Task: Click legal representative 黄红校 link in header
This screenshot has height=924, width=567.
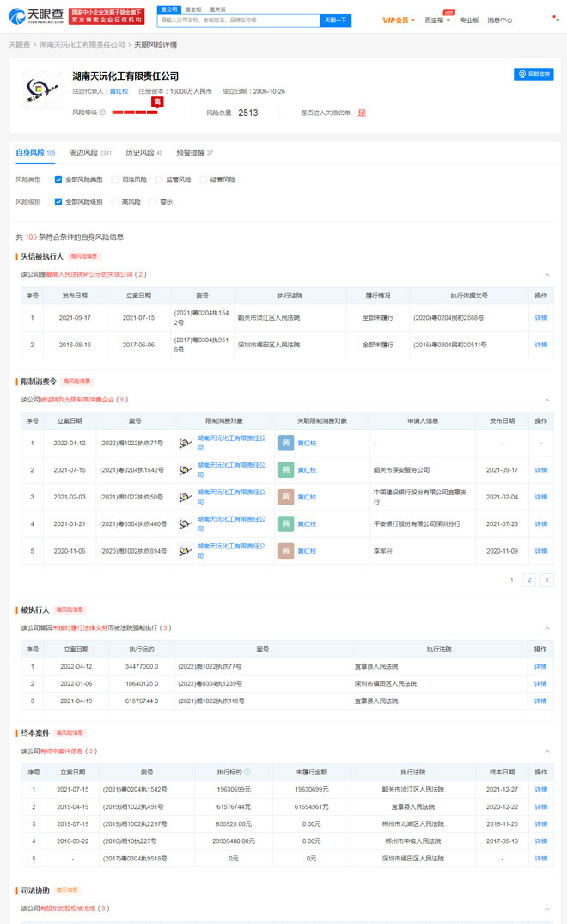Action: 119,91
